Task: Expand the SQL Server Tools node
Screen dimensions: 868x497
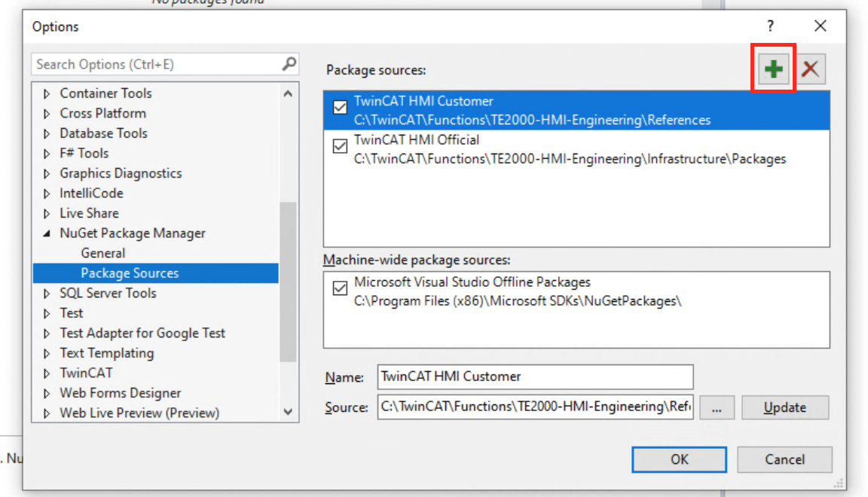Action: pyautogui.click(x=47, y=294)
